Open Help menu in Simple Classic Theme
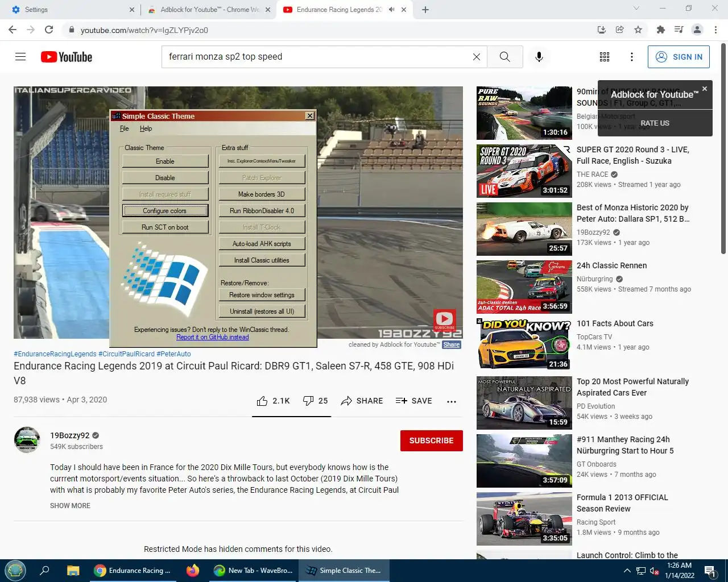 click(x=146, y=128)
